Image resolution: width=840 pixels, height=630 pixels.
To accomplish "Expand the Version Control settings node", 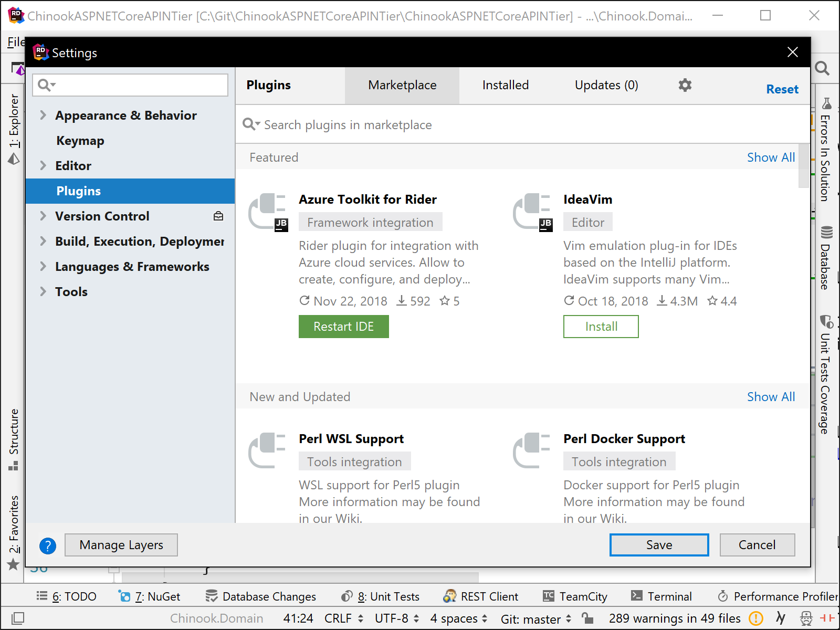I will click(43, 216).
